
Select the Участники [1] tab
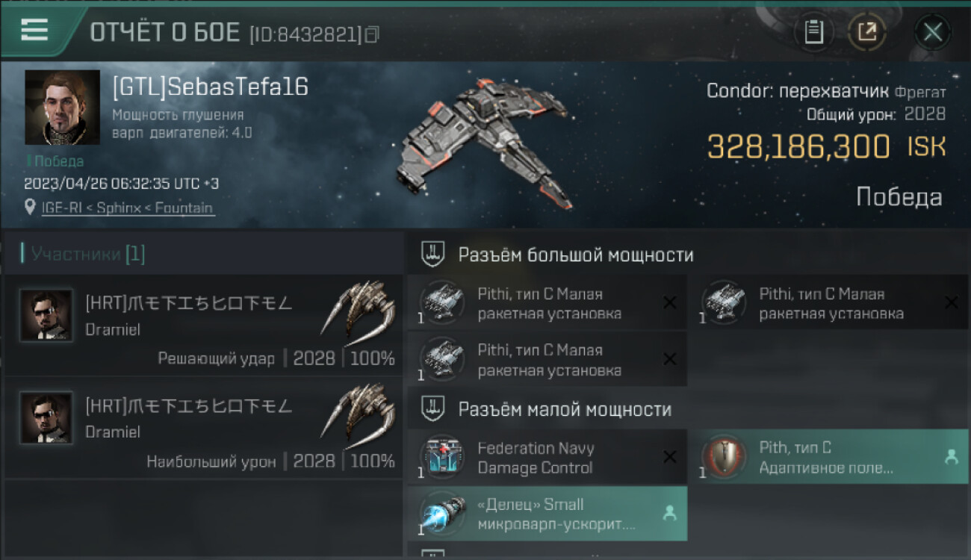click(x=83, y=254)
